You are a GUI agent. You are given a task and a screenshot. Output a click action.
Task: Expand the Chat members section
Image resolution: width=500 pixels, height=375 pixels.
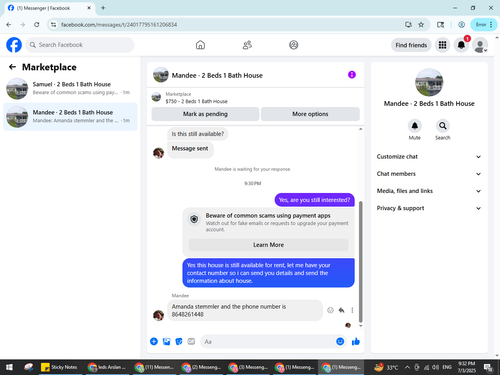point(429,174)
